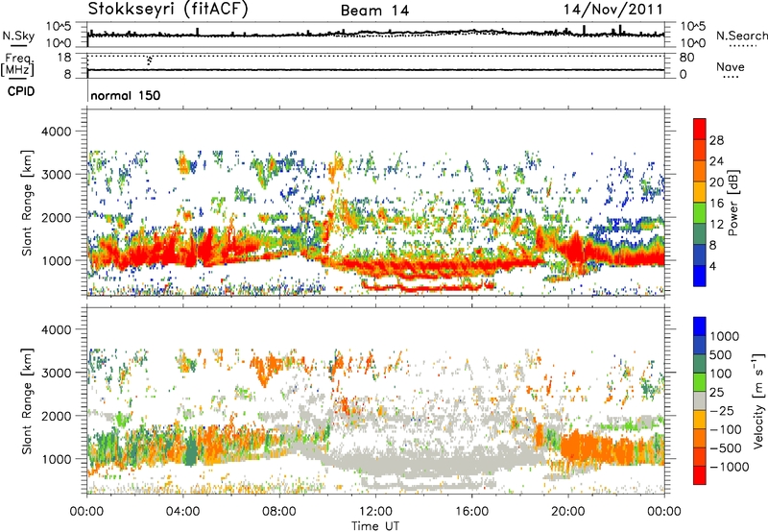Click the Nave axis value '80'

(x=686, y=58)
